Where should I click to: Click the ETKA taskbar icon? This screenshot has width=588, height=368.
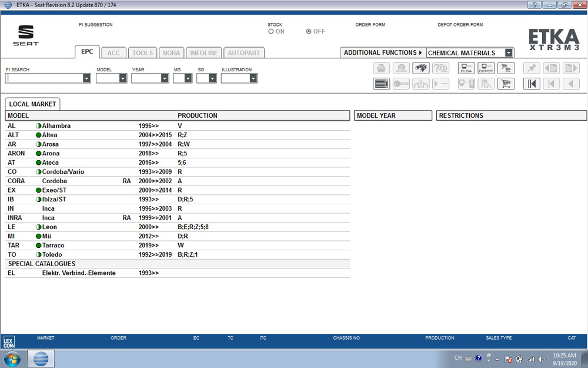coord(41,359)
